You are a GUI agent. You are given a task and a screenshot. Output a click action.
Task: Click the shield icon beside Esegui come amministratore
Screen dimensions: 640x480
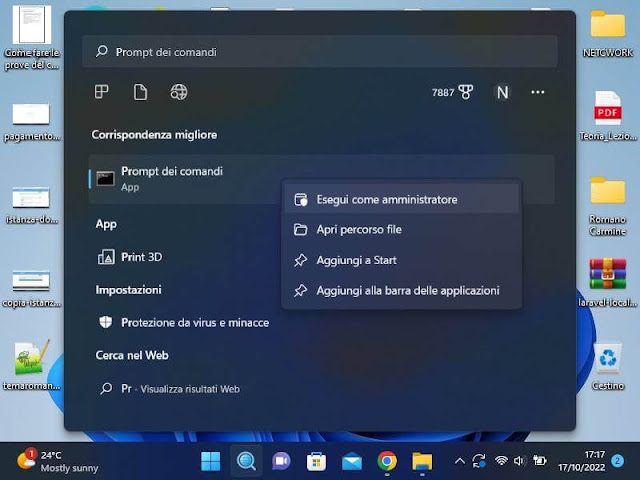pos(301,200)
